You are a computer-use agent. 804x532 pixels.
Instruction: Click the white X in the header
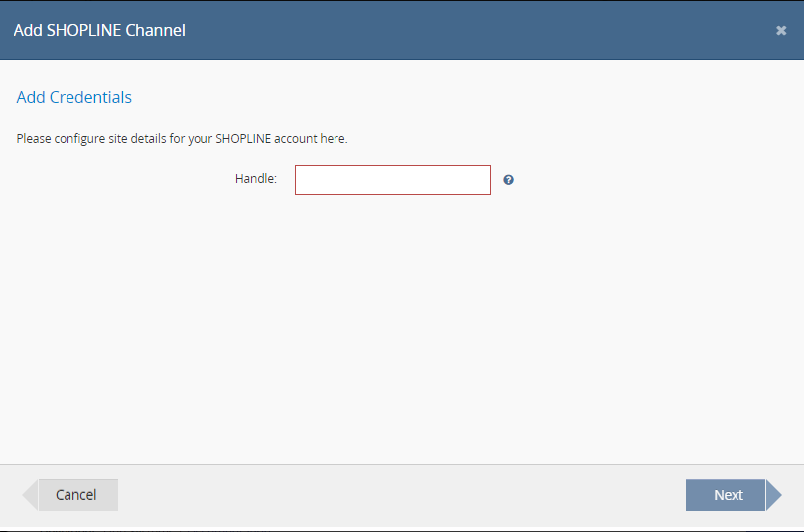(781, 30)
